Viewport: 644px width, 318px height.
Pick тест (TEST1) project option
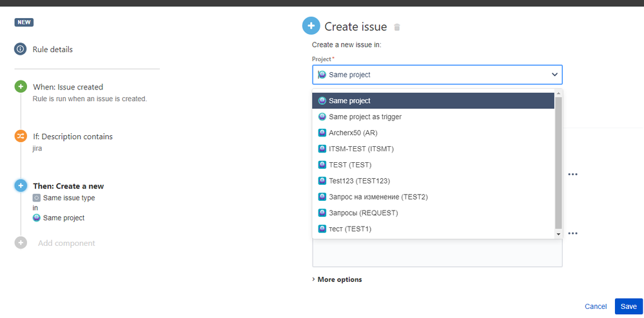[x=433, y=229]
